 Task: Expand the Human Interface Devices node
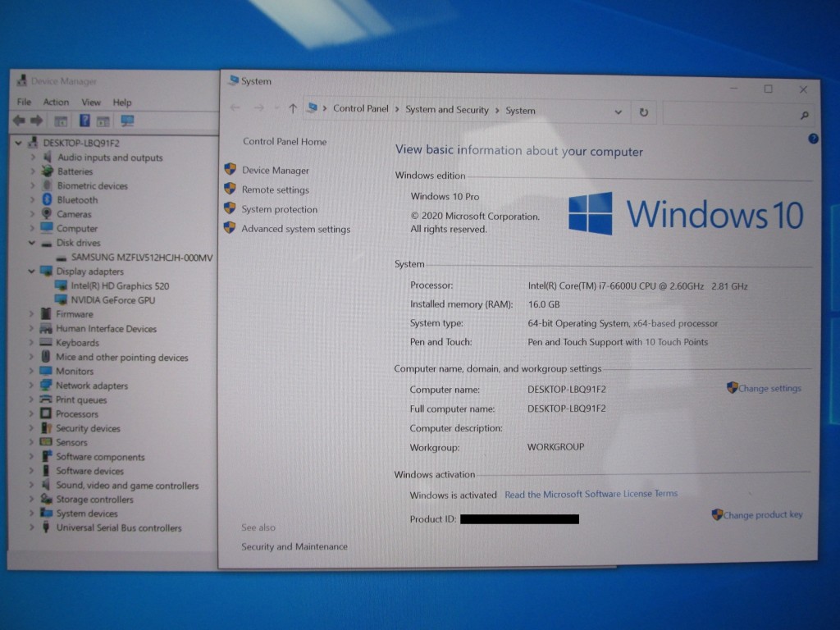click(32, 328)
